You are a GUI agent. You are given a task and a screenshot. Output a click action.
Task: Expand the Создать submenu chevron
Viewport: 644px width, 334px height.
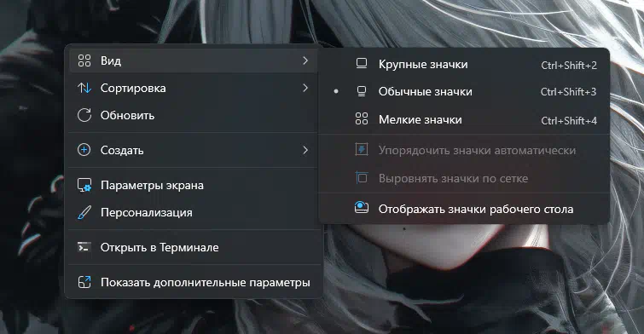pos(305,150)
